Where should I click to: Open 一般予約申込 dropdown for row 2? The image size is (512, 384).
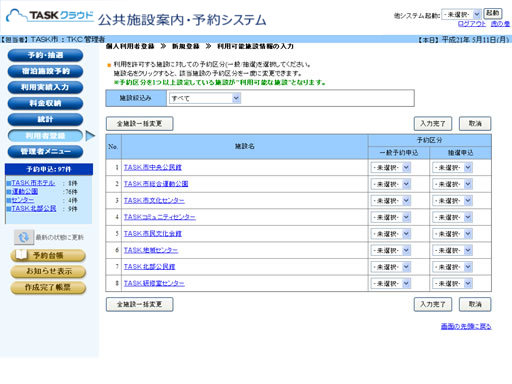(x=390, y=184)
